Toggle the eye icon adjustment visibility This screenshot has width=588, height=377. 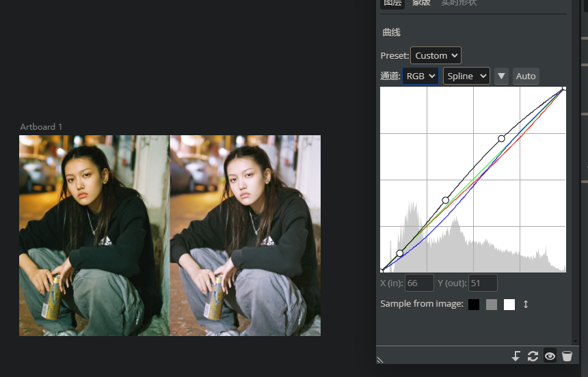pyautogui.click(x=550, y=356)
